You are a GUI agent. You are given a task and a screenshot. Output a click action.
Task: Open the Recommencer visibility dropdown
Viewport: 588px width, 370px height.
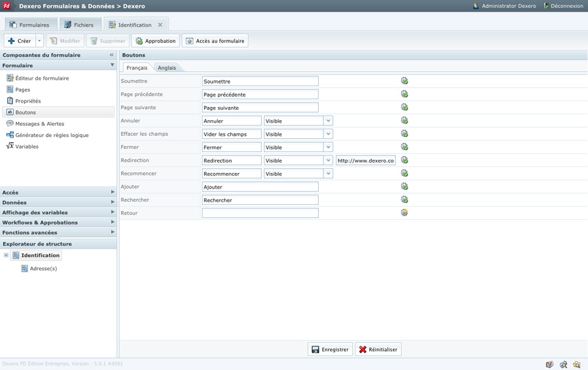328,174
